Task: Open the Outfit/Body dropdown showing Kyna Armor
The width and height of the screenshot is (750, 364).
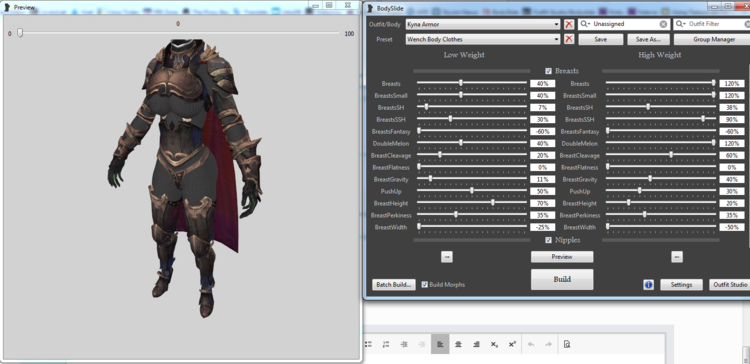Action: 483,24
